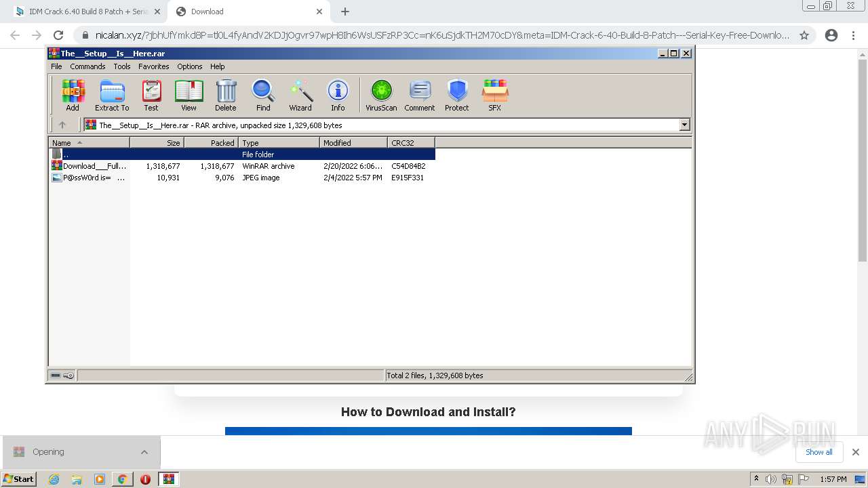This screenshot has width=868, height=488.
Task: Open Windows Explorer from the taskbar
Action: [77, 479]
